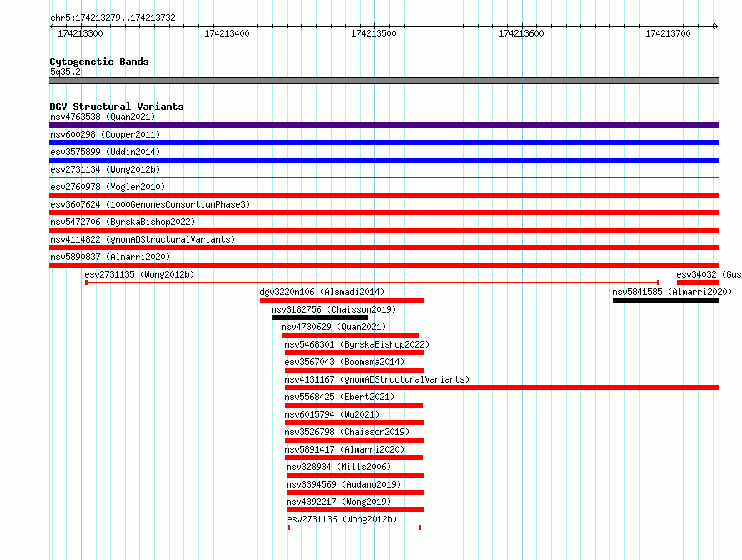
Task: Click the nsv5468301 (ByrskaBishop2022) label
Action: tap(357, 344)
